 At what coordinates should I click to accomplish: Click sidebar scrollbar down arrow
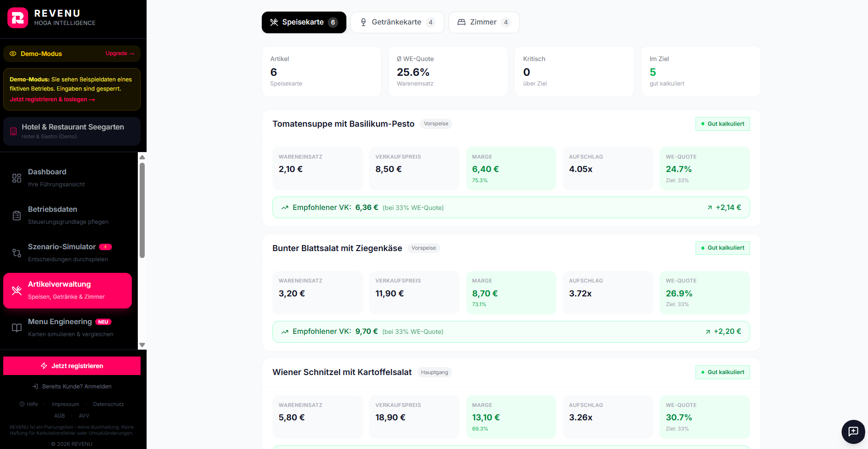coord(142,345)
